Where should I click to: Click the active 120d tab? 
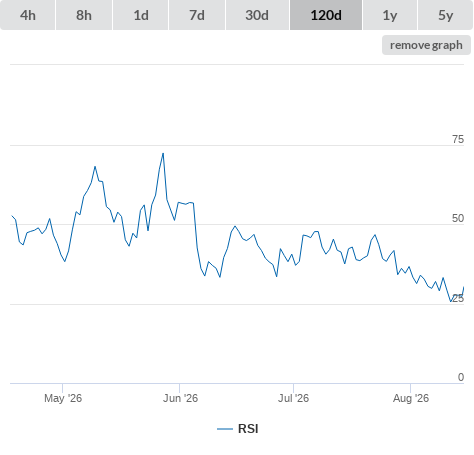pos(326,15)
